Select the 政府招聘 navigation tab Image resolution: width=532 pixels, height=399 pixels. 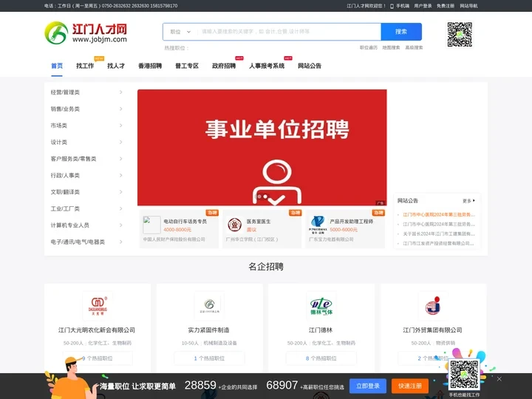(x=224, y=66)
